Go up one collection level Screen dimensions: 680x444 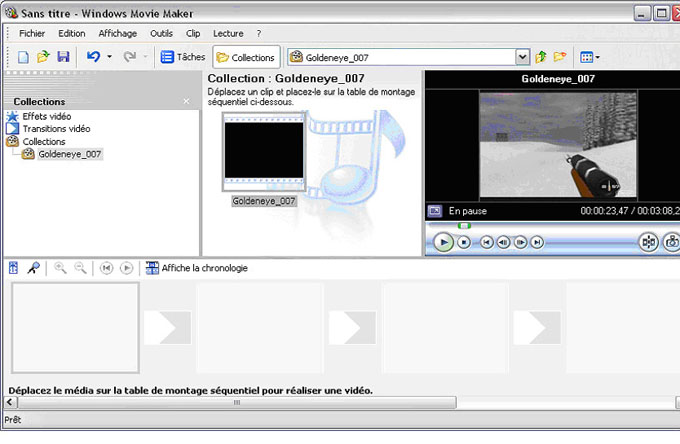click(540, 57)
